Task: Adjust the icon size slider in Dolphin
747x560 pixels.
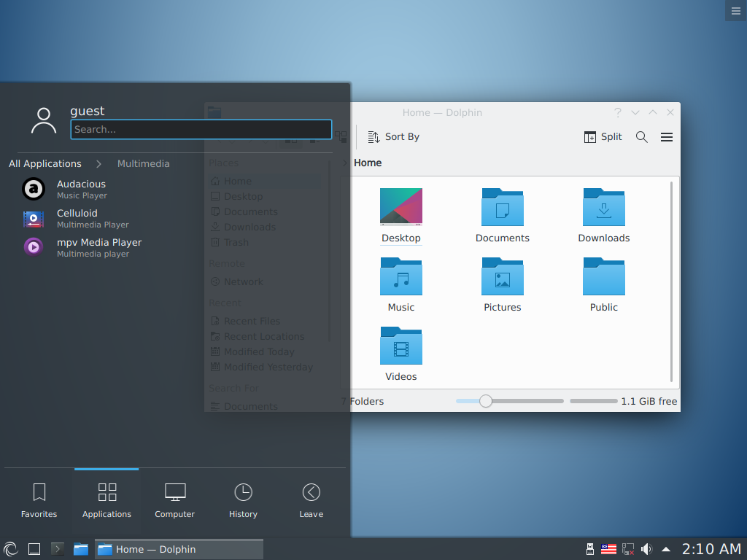Action: click(x=486, y=401)
